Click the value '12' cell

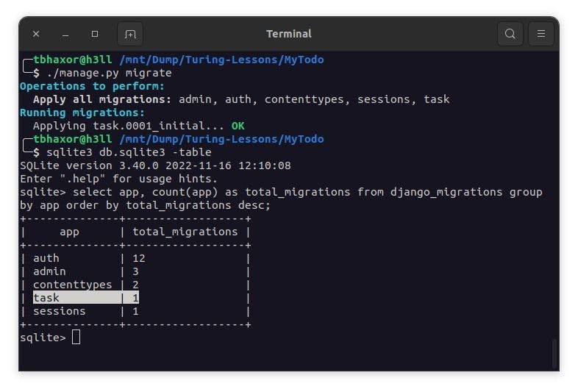pos(139,258)
